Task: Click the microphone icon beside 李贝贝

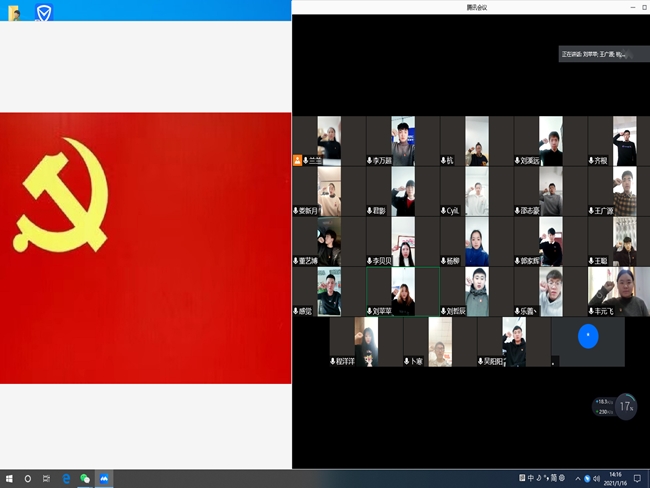Action: [x=369, y=261]
